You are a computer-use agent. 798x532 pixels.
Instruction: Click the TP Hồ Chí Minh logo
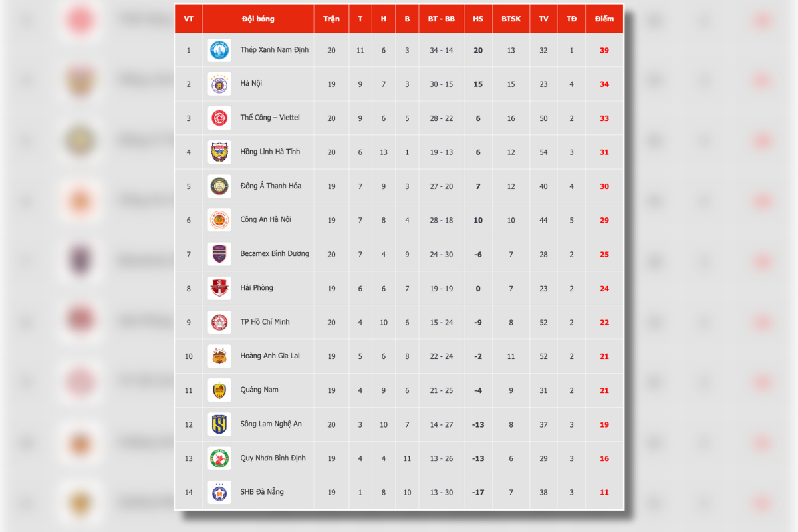pyautogui.click(x=219, y=323)
